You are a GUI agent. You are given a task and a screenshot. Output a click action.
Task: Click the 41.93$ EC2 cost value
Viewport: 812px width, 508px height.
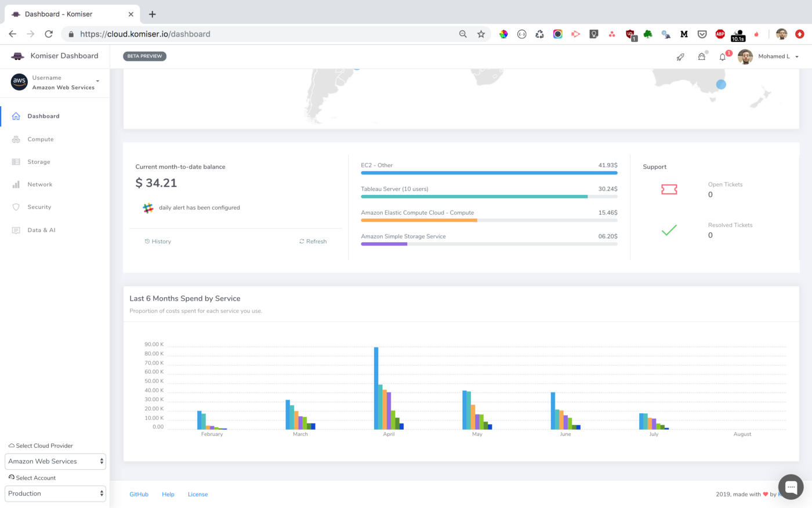pos(608,165)
